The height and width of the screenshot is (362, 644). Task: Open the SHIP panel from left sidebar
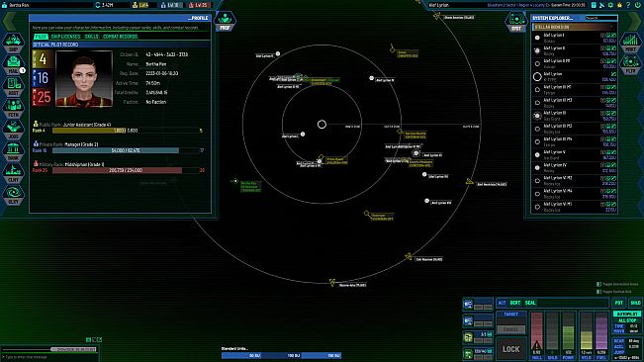click(x=13, y=44)
